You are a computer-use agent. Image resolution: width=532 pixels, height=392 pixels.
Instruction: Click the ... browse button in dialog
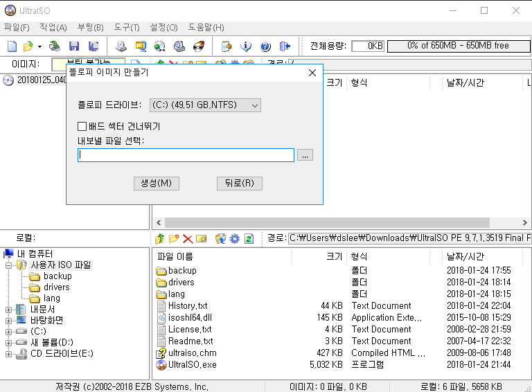point(305,155)
